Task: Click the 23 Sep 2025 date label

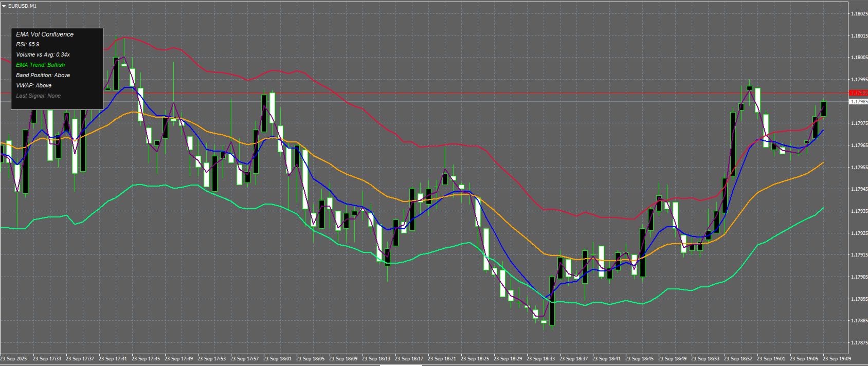Action: (14, 359)
